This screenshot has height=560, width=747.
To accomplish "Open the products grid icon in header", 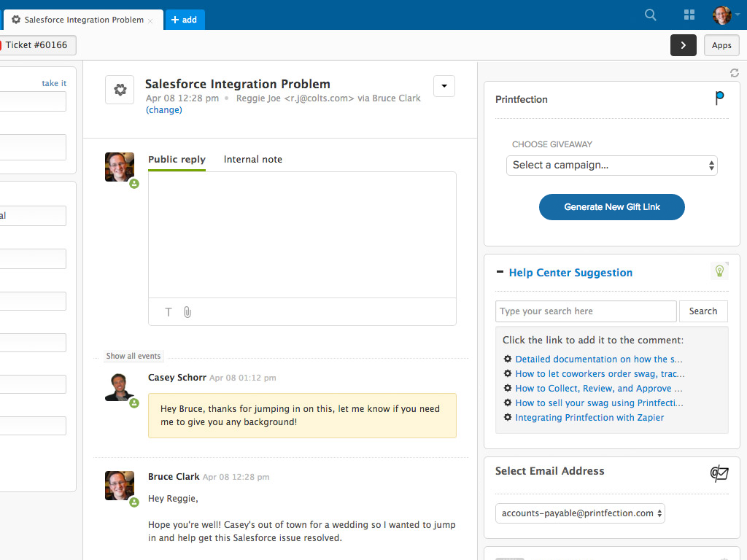I will click(x=689, y=15).
